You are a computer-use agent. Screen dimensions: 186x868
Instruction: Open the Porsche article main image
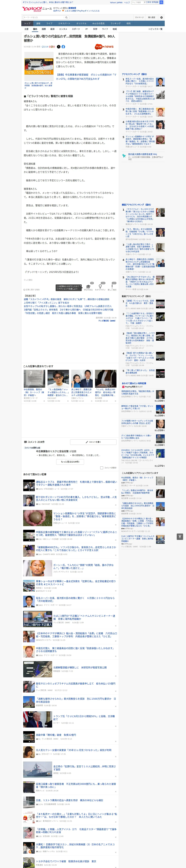tap(39, 66)
